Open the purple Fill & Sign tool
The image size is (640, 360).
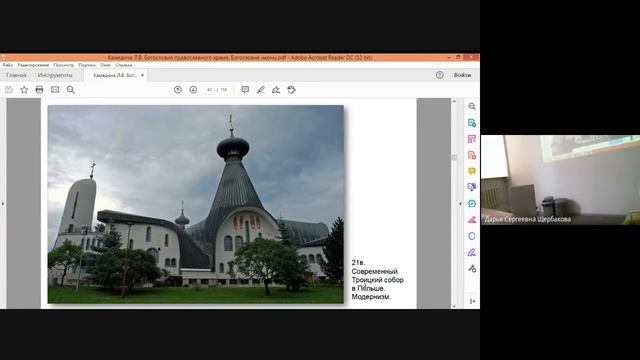point(472,252)
